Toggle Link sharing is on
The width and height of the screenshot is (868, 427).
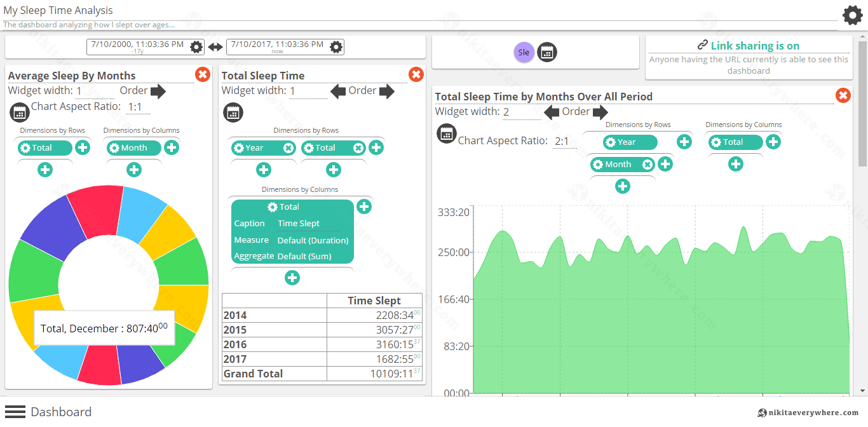tap(748, 46)
